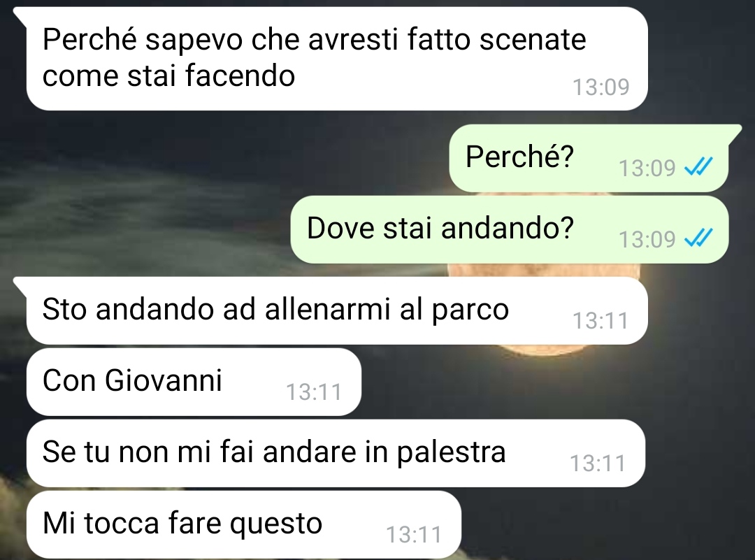Click the 13:11 timestamp on the palestra message
The image size is (755, 560).
pyautogui.click(x=598, y=464)
